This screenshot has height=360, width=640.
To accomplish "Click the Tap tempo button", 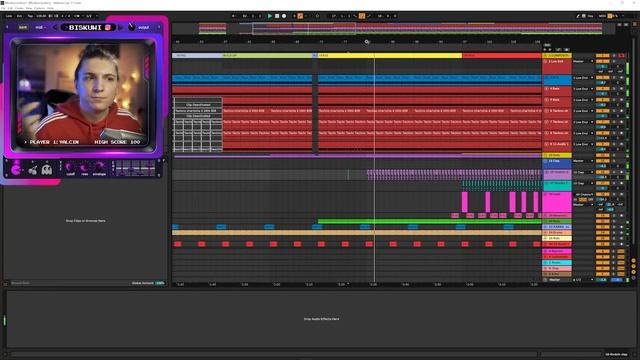I will click(30, 16).
